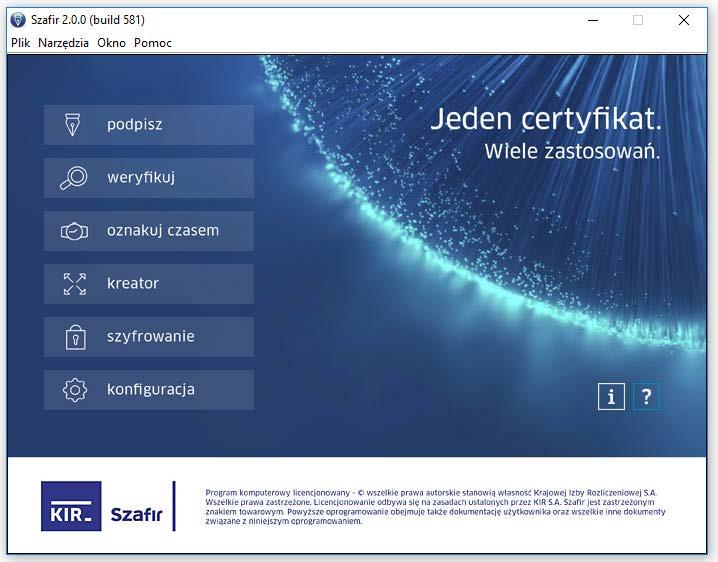
Task: Click the podpisz button label
Action: coord(135,125)
